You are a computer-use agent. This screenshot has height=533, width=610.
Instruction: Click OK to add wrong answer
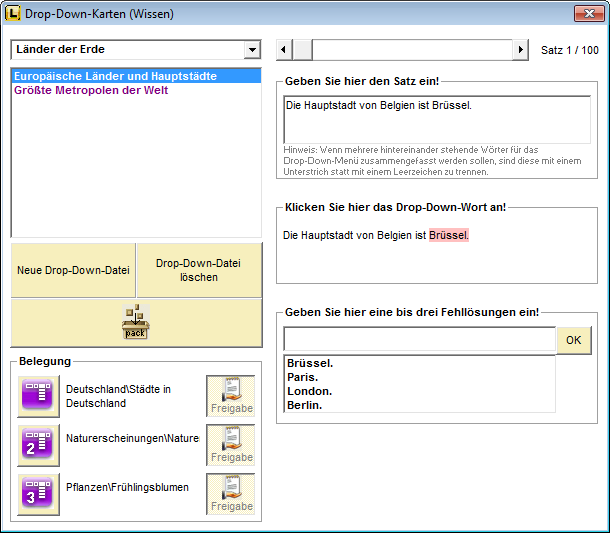click(x=573, y=340)
